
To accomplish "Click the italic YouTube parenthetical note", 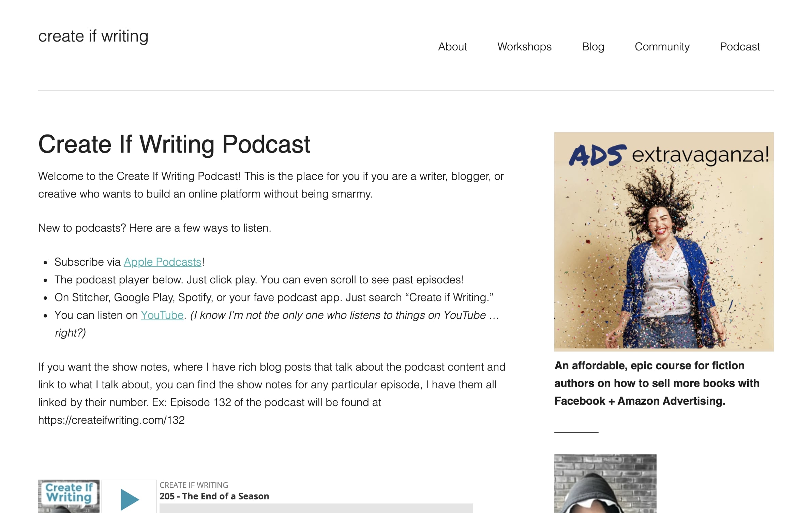I will pos(344,315).
